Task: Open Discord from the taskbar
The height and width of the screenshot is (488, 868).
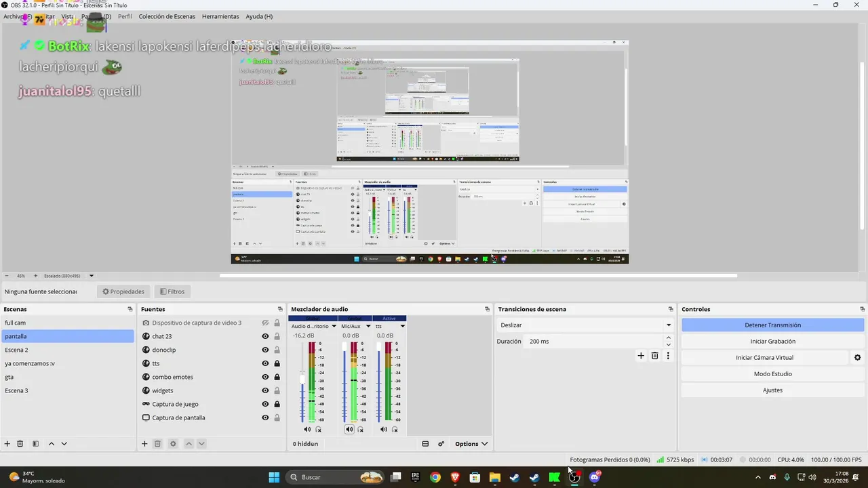Action: pos(595,477)
